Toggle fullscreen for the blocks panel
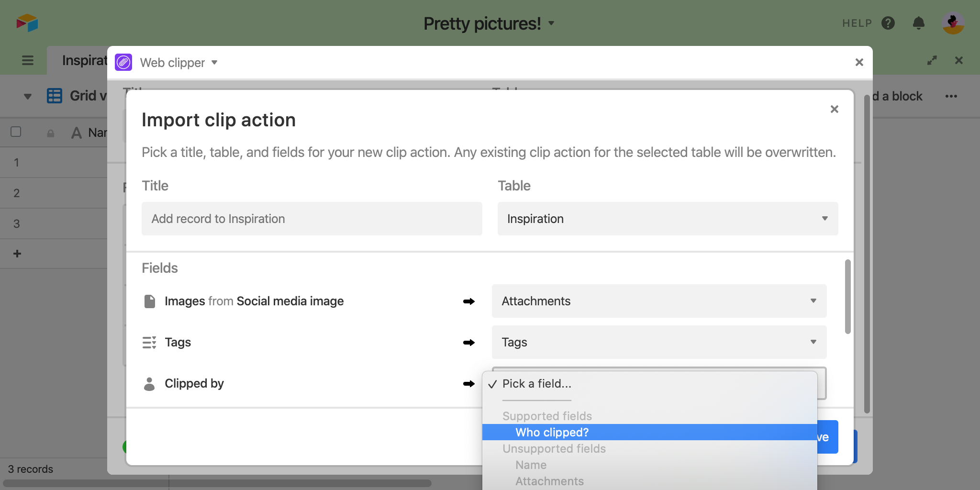980x490 pixels. [x=932, y=60]
